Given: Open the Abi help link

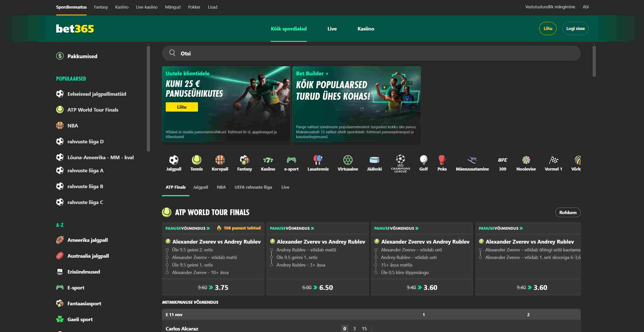Looking at the screenshot, I should click(x=586, y=7).
